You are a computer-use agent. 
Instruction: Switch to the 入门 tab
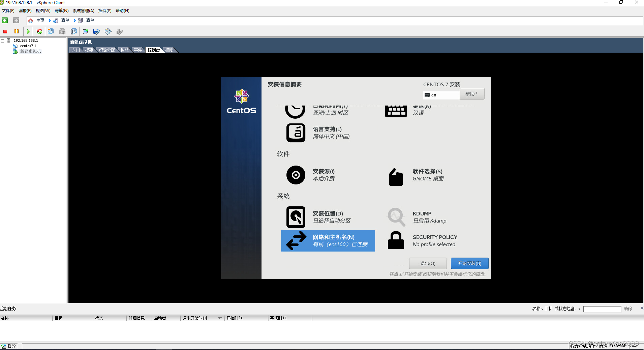[x=76, y=50]
